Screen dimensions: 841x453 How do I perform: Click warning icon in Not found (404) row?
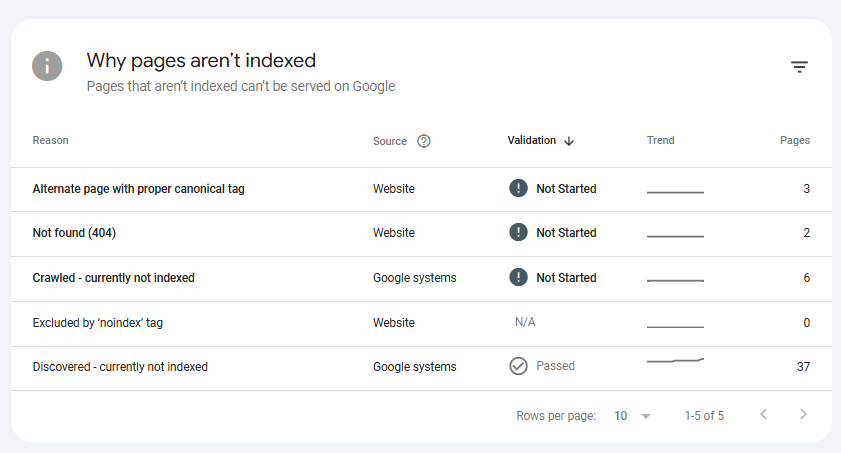point(518,232)
